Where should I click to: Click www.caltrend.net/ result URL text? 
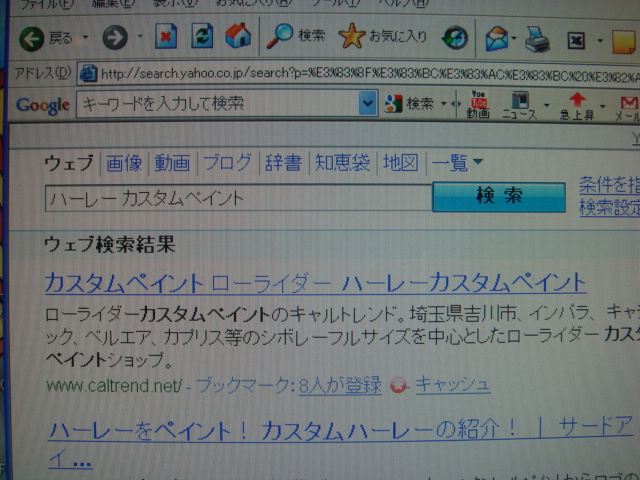113,385
